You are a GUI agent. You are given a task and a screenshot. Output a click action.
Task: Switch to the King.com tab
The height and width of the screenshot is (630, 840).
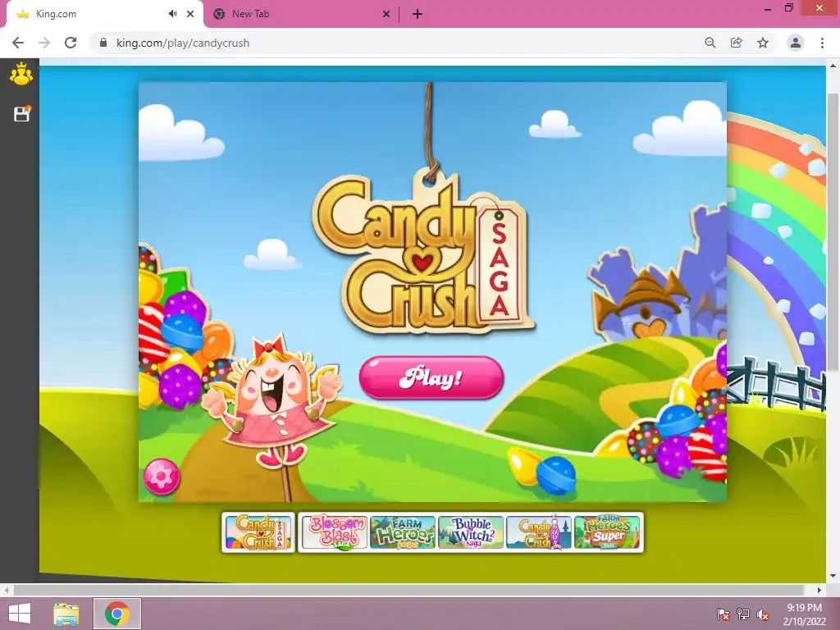pyautogui.click(x=104, y=14)
